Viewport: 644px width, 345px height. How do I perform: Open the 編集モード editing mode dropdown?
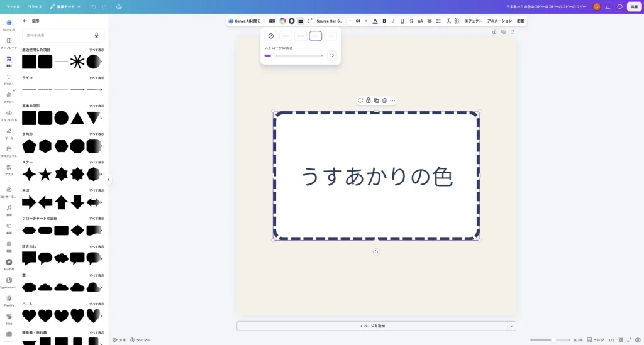65,6
